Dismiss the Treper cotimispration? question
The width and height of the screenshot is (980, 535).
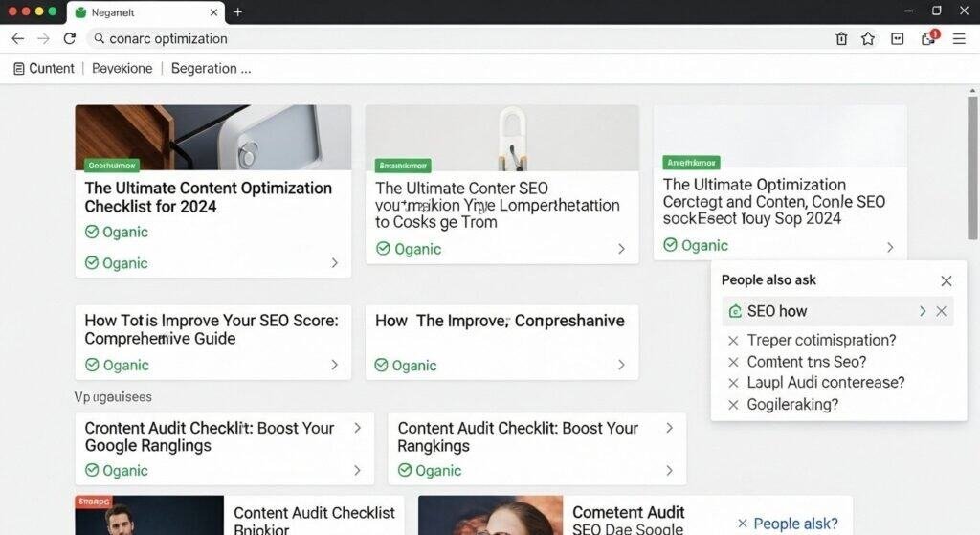[733, 341]
